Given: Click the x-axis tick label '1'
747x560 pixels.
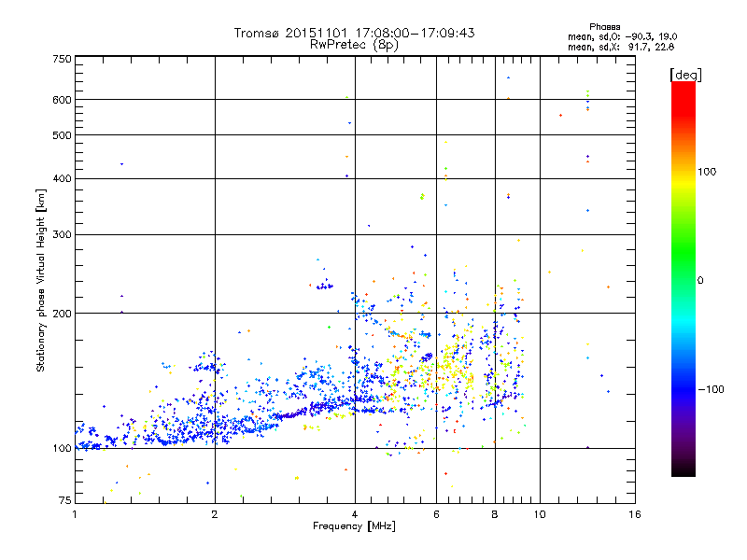Looking at the screenshot, I should coord(75,514).
